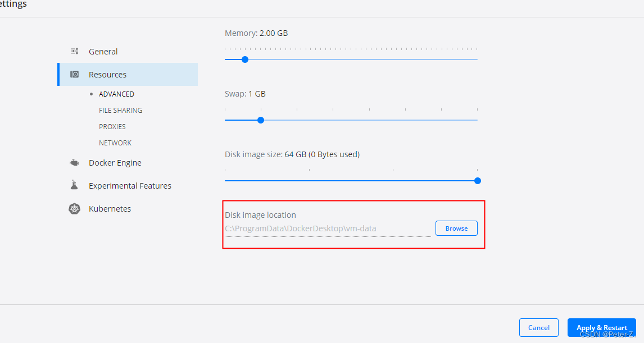
Task: Open the General settings section
Action: click(103, 51)
